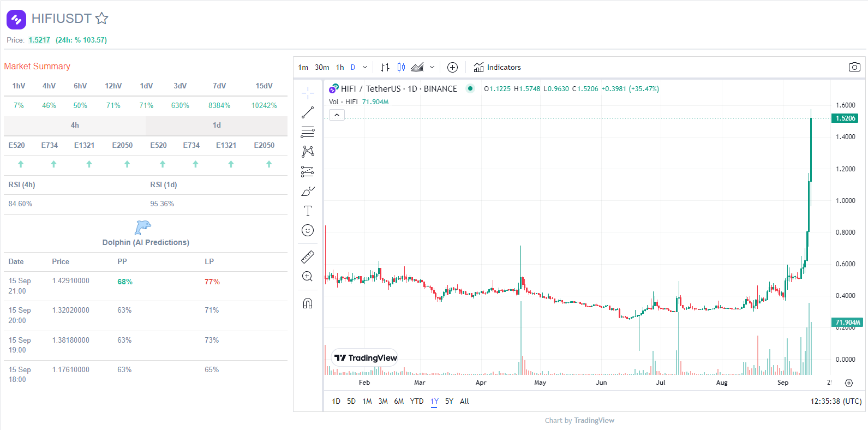Image resolution: width=868 pixels, height=430 pixels.
Task: Click the HIFIUSDT favorite star icon
Action: point(101,19)
